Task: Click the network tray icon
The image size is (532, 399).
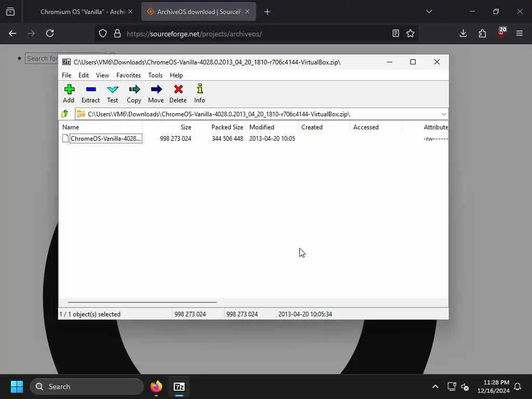Action: point(451,387)
